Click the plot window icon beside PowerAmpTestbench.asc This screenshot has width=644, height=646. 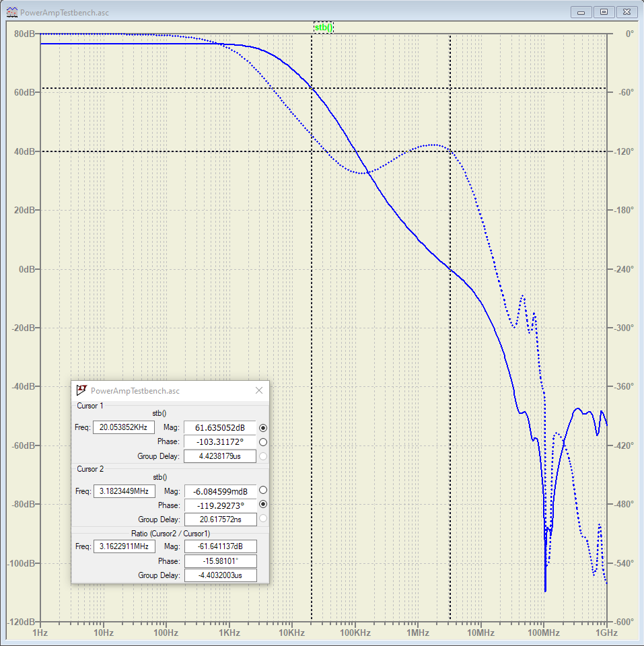coord(12,12)
